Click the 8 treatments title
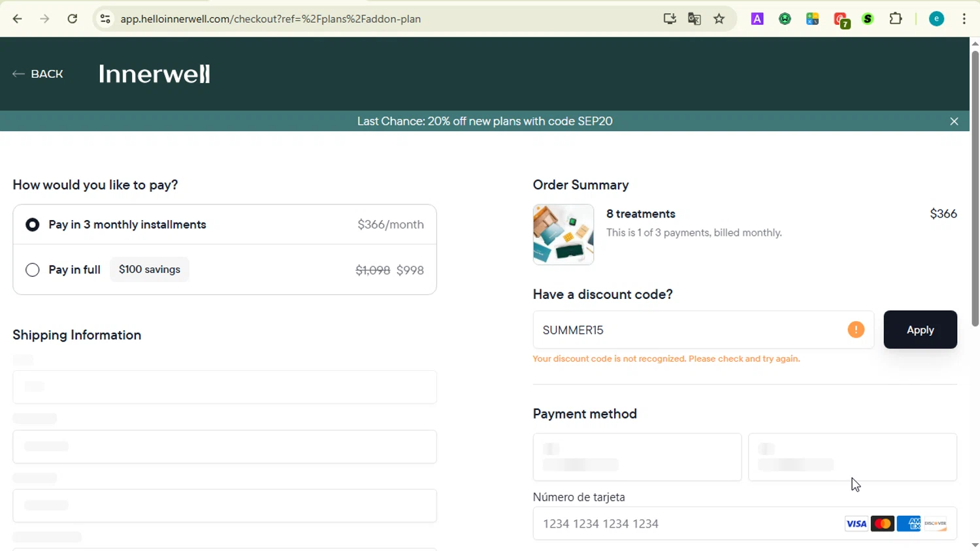Viewport: 980px width, 551px height. [641, 213]
